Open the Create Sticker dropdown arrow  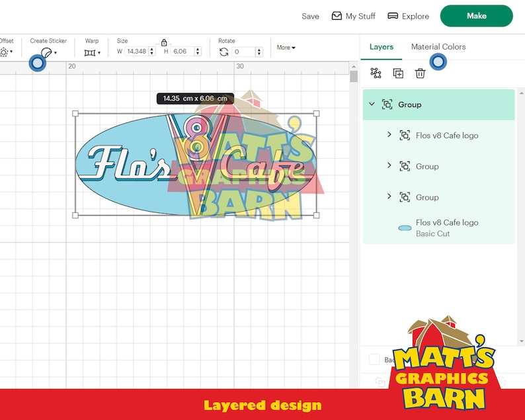coord(56,53)
